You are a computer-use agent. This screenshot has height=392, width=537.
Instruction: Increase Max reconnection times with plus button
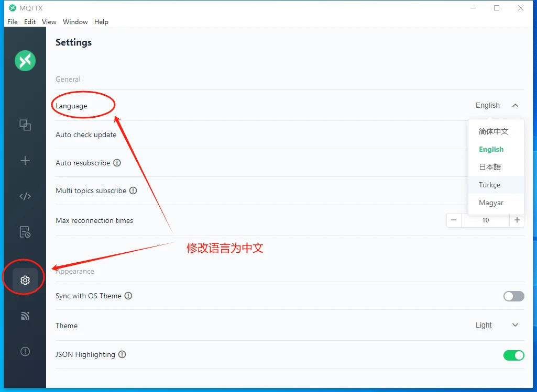pos(517,220)
